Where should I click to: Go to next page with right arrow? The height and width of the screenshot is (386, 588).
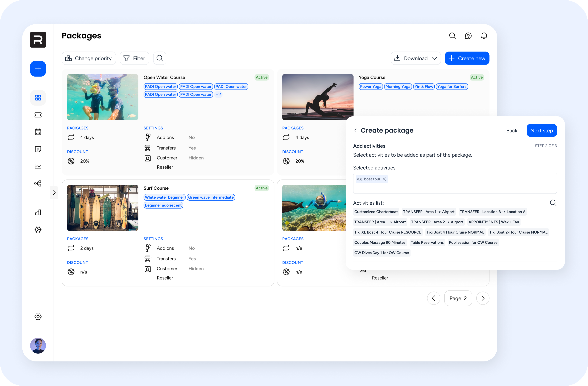pos(483,298)
